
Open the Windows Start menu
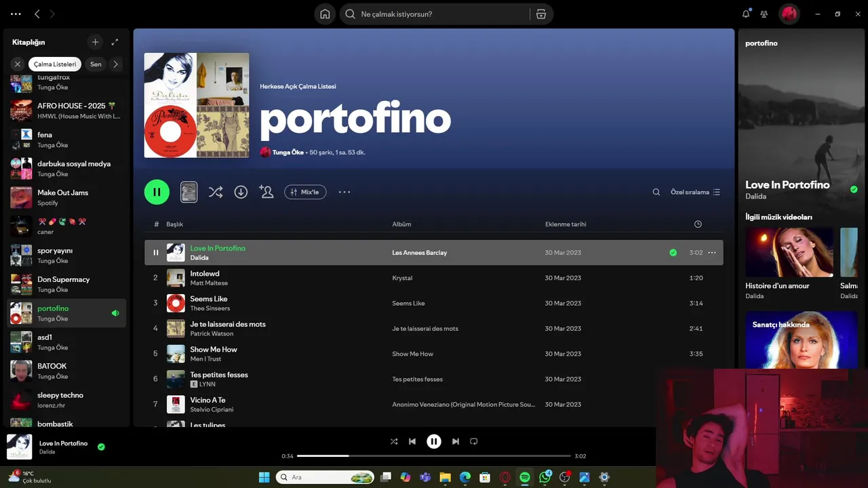coord(264,477)
